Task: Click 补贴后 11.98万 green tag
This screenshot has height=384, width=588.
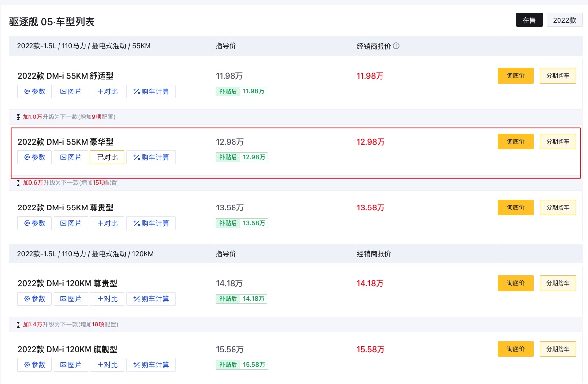Action: [241, 91]
